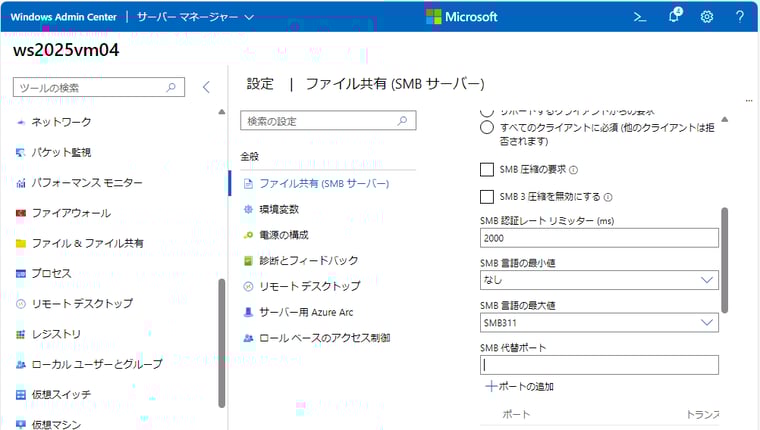Click the magnifier icon in 検索の設定 box

[402, 121]
